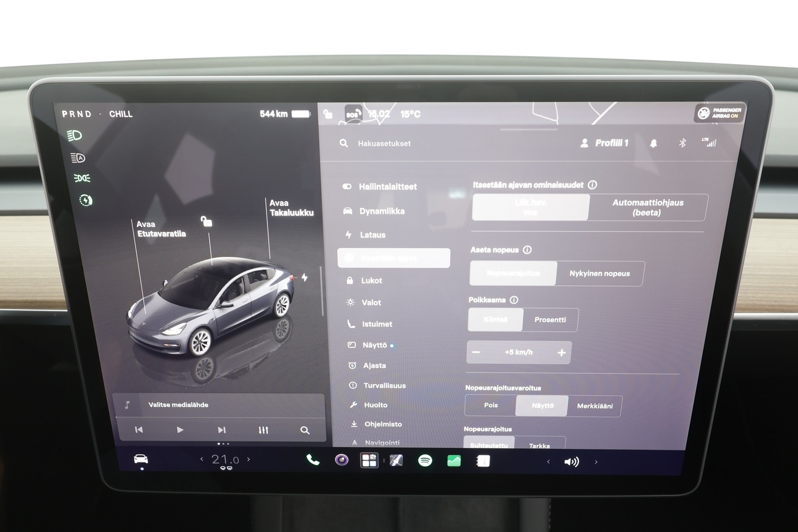The image size is (798, 532).
Task: Open the navigation map app icon
Action: pos(396,460)
